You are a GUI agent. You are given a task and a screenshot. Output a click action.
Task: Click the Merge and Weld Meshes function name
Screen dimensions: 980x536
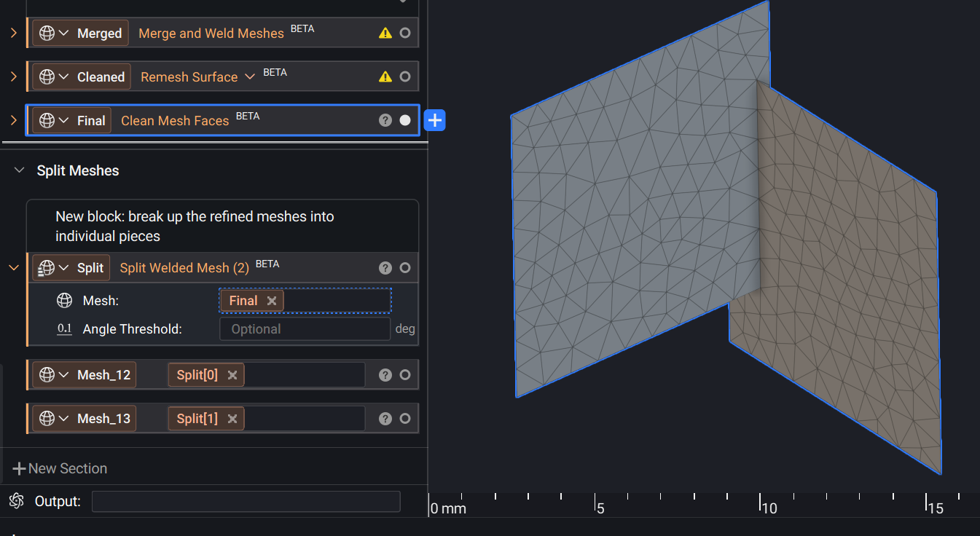[x=211, y=33]
